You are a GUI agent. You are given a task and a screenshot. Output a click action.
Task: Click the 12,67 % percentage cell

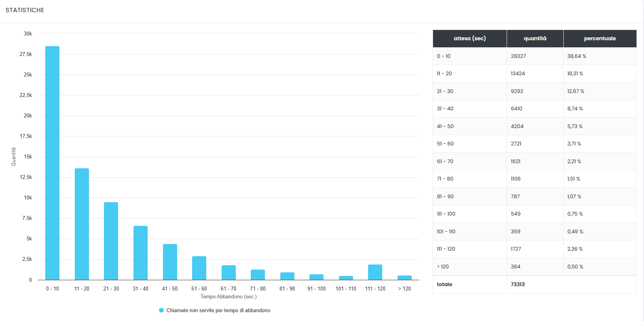pyautogui.click(x=576, y=91)
